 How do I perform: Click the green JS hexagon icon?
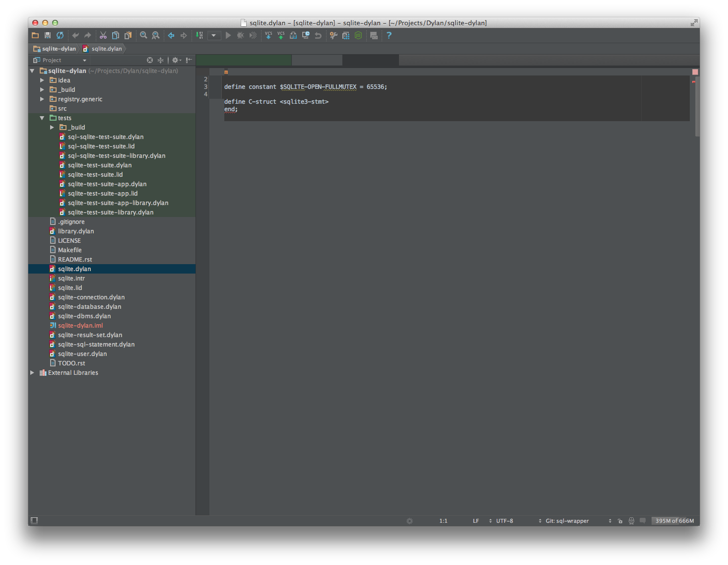[358, 35]
